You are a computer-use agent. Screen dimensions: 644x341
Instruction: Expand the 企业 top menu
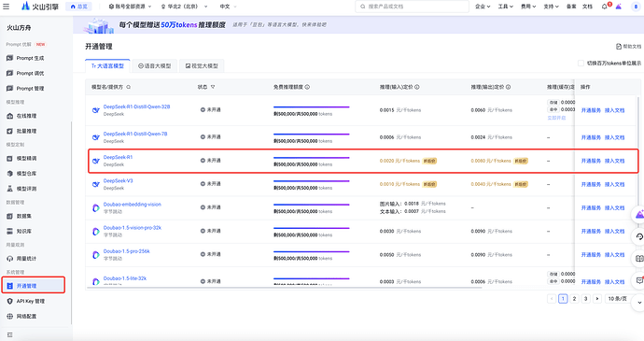(x=483, y=7)
